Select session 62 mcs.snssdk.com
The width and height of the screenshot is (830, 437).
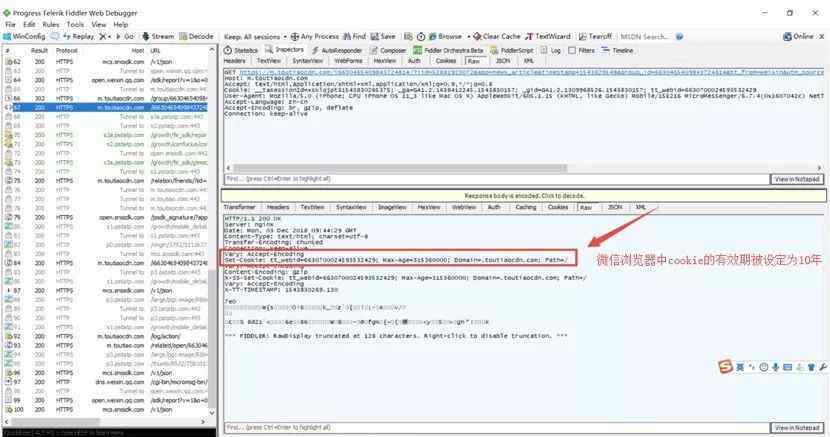pyautogui.click(x=106, y=62)
